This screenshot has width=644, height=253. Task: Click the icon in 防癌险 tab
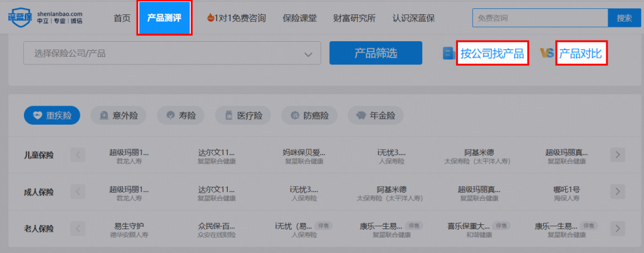pos(295,116)
